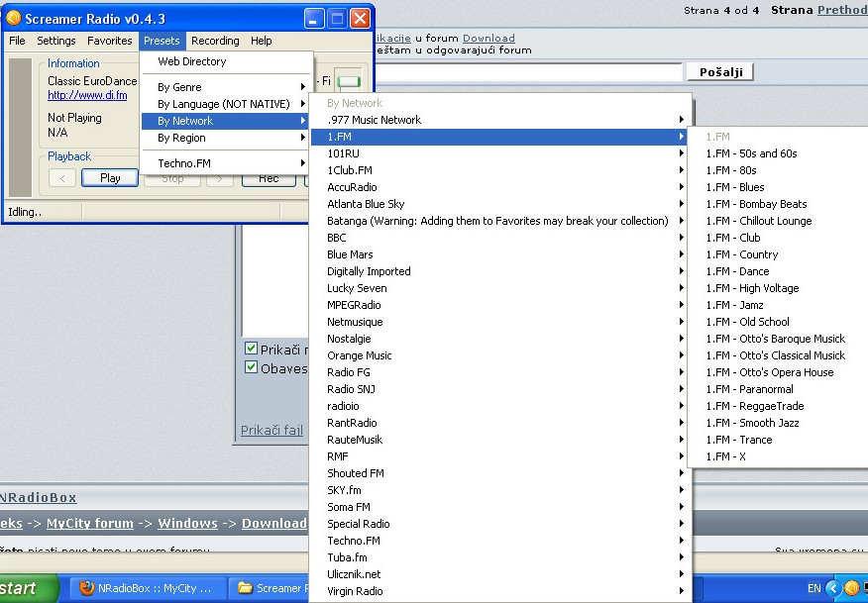868x603 pixels.
Task: Click the Classic EuroDance station name
Action: (92, 81)
